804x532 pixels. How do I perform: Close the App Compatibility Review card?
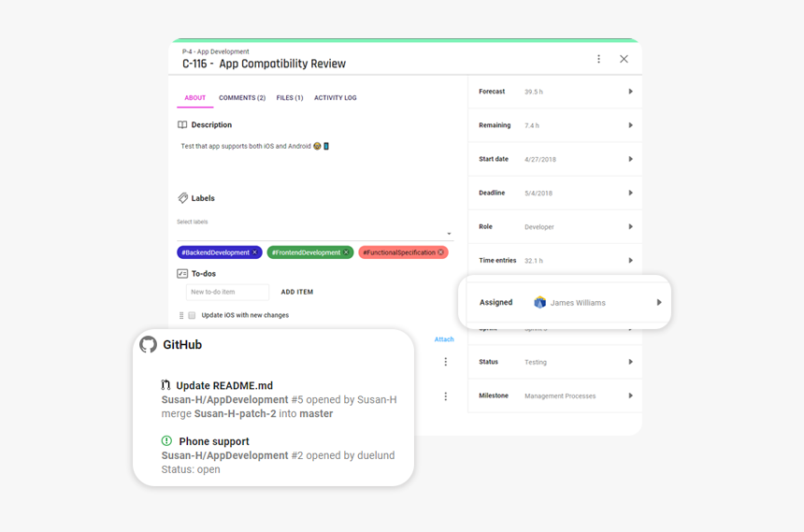click(x=624, y=59)
